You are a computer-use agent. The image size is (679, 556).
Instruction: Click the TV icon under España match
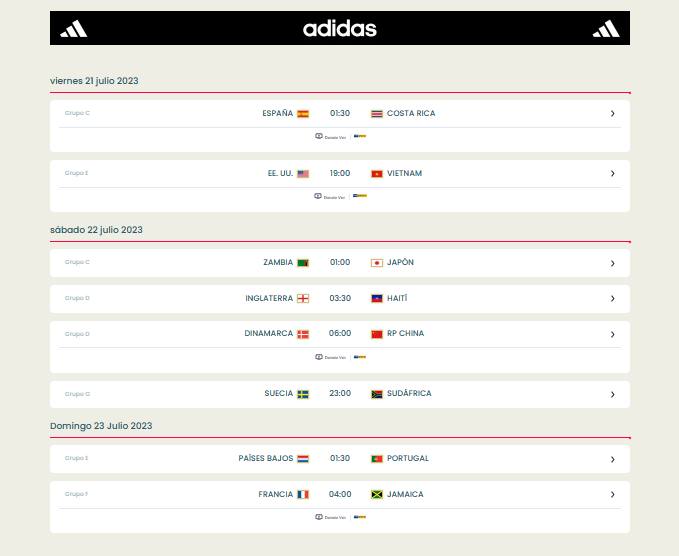pos(319,136)
